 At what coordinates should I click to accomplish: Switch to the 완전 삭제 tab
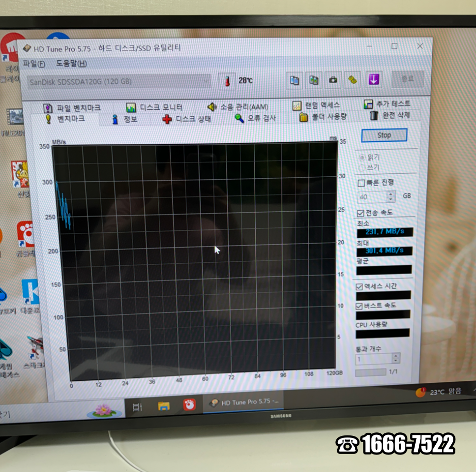pyautogui.click(x=390, y=115)
